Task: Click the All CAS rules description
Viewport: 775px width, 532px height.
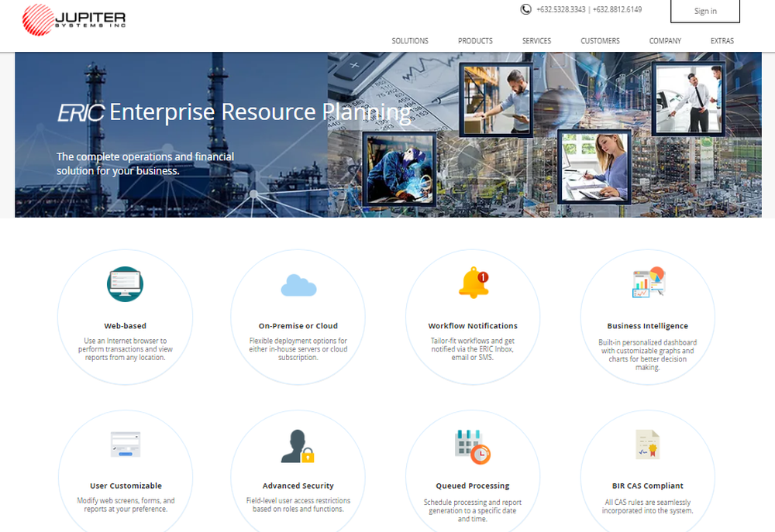Action: 647,506
